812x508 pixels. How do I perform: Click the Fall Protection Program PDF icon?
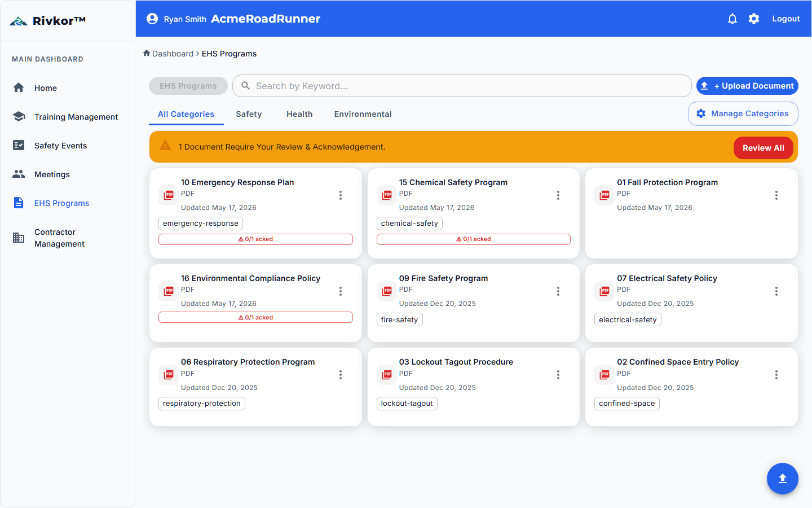[x=604, y=195]
